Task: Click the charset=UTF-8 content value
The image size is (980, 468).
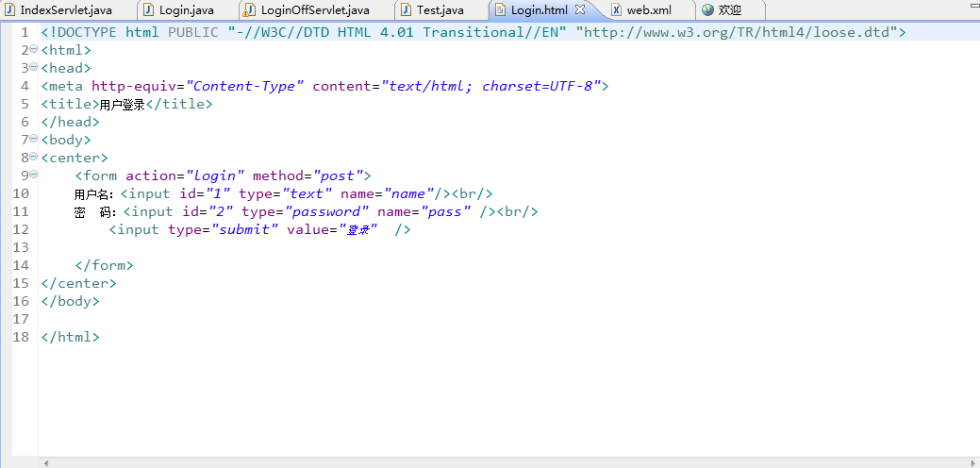Action: pyautogui.click(x=537, y=86)
